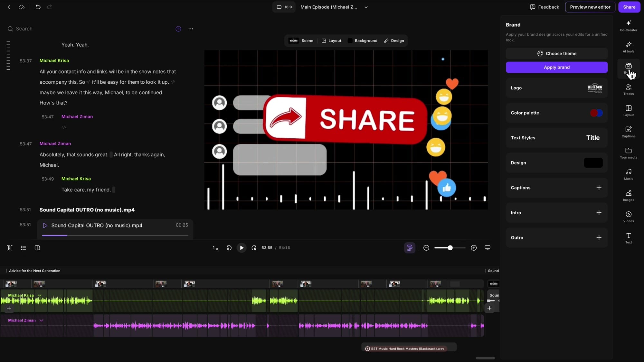The height and width of the screenshot is (362, 644).
Task: Add an Outro with plus button
Action: click(x=599, y=238)
